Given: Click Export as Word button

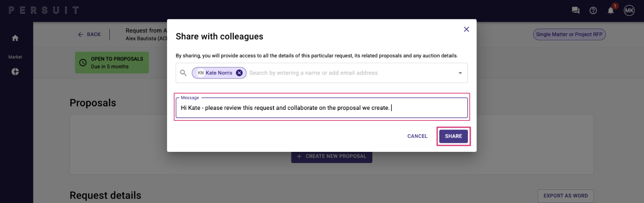Looking at the screenshot, I should [566, 196].
